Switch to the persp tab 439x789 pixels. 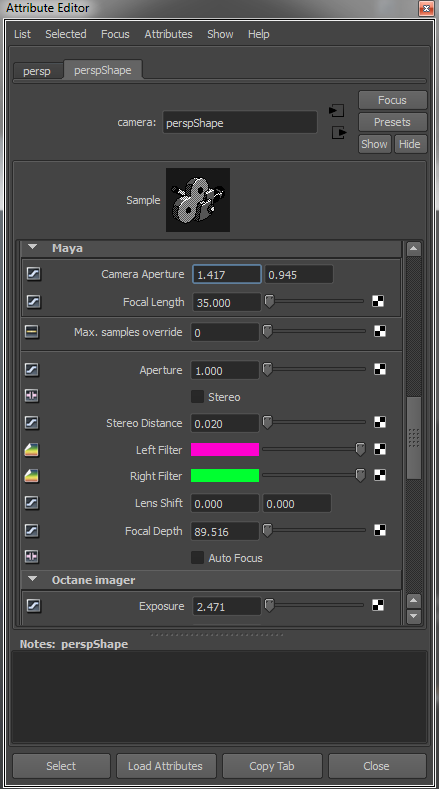coord(37,71)
